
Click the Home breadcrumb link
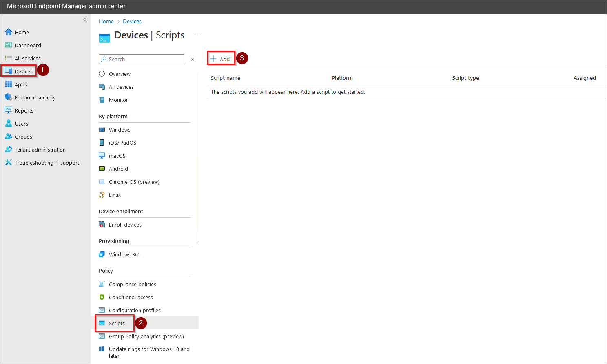(x=106, y=21)
